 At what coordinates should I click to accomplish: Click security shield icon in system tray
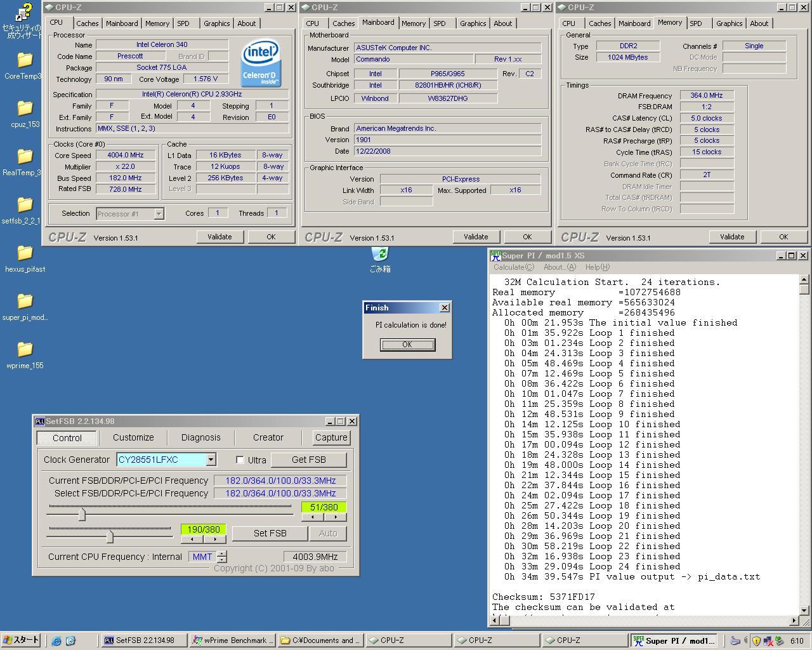(x=756, y=640)
